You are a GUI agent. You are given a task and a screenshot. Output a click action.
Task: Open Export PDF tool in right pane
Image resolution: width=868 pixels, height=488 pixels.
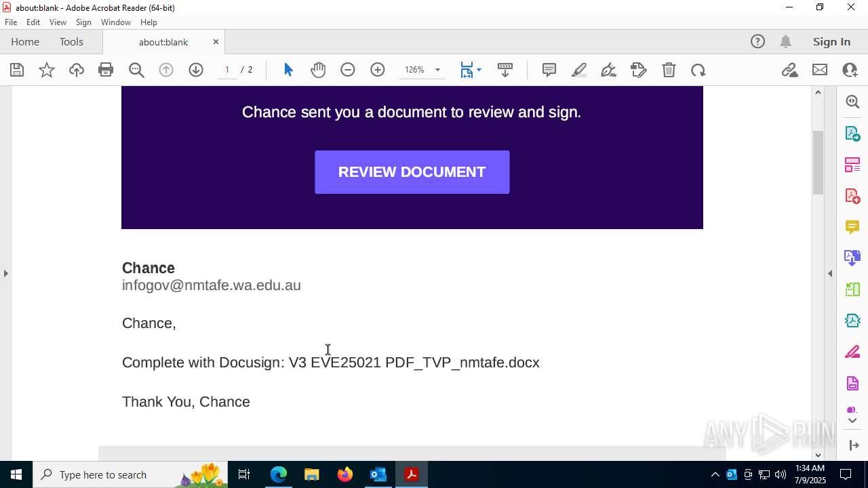852,134
